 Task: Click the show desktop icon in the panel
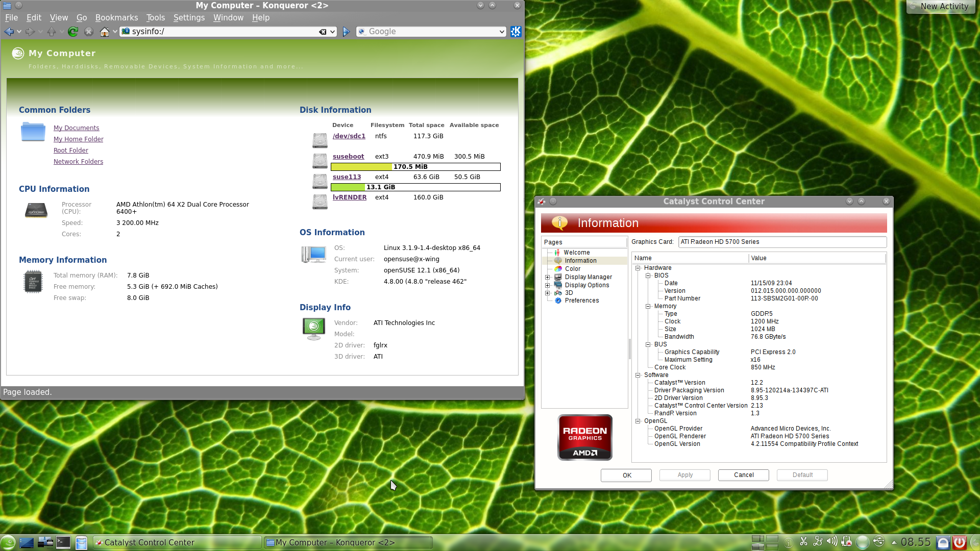click(x=27, y=542)
